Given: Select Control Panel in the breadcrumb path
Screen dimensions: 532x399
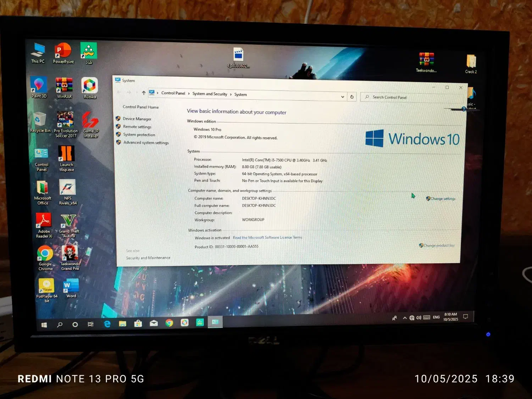Looking at the screenshot, I should pyautogui.click(x=173, y=93).
